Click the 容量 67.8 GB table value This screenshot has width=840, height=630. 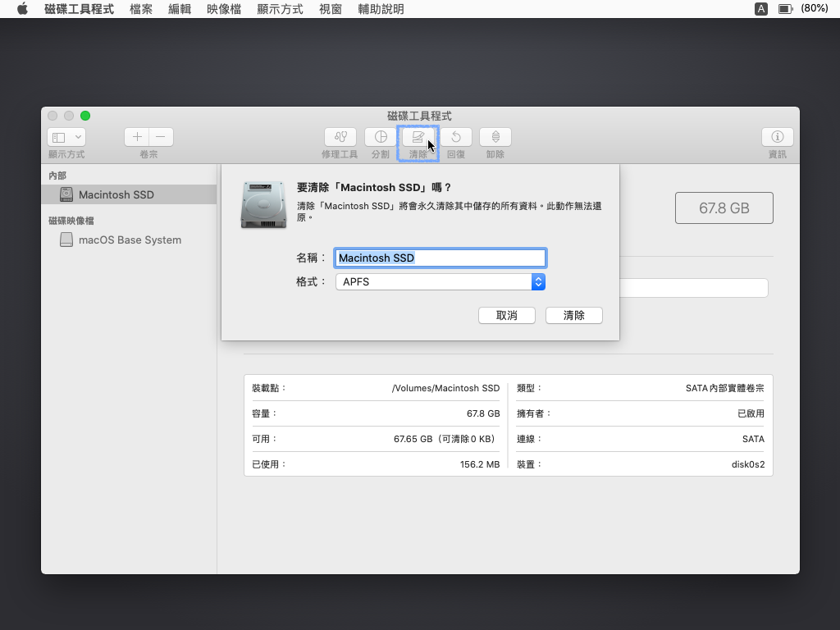(483, 413)
